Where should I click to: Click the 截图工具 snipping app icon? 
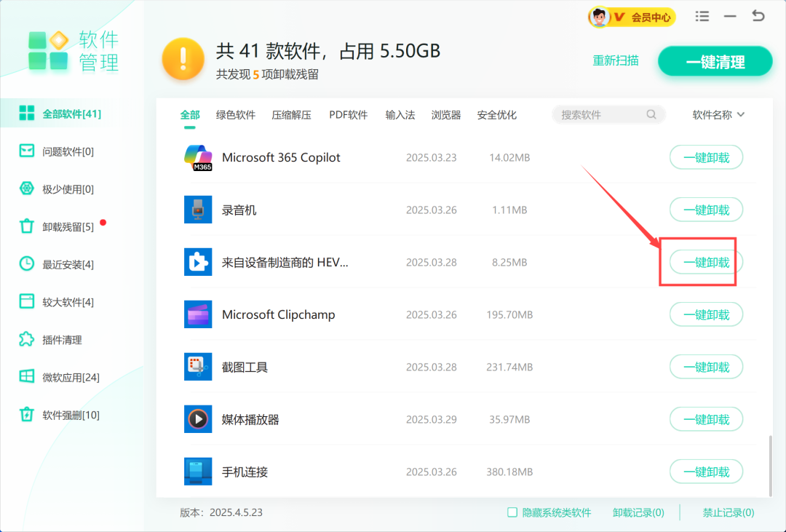click(x=198, y=367)
